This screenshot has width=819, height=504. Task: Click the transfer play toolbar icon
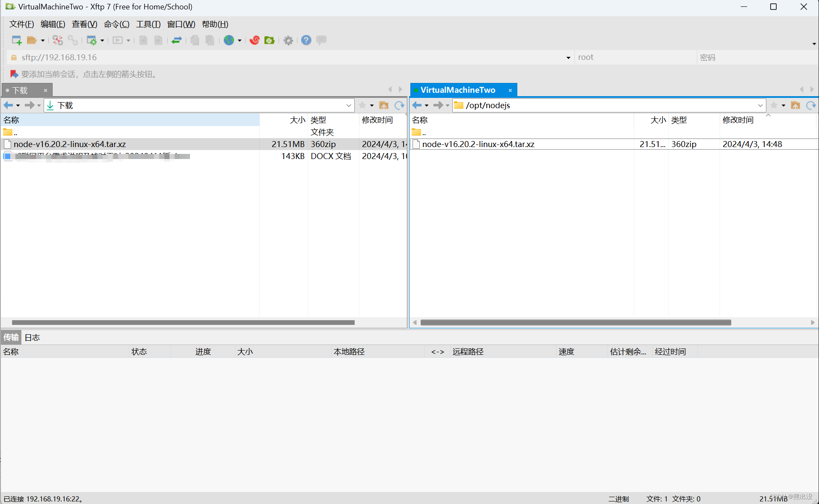(x=118, y=40)
